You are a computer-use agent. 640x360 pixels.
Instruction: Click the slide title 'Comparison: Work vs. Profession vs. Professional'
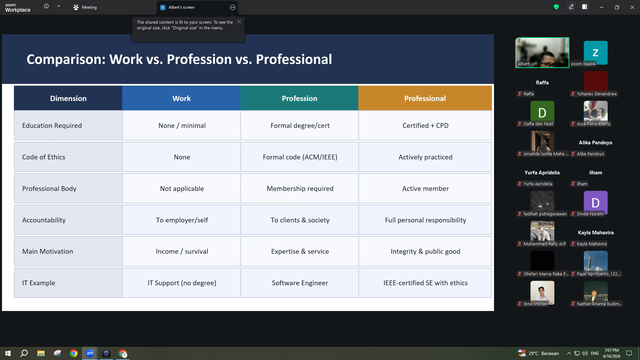(179, 60)
